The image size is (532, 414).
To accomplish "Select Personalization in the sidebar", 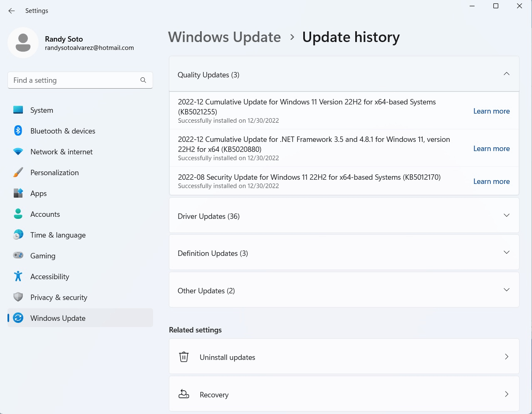I will click(80, 173).
